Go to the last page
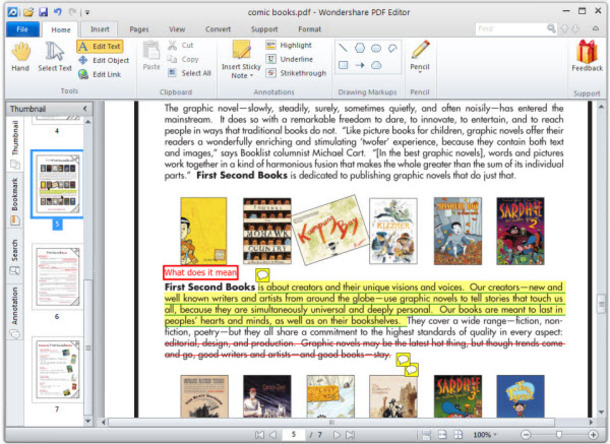The height and width of the screenshot is (444, 610). pos(351,435)
